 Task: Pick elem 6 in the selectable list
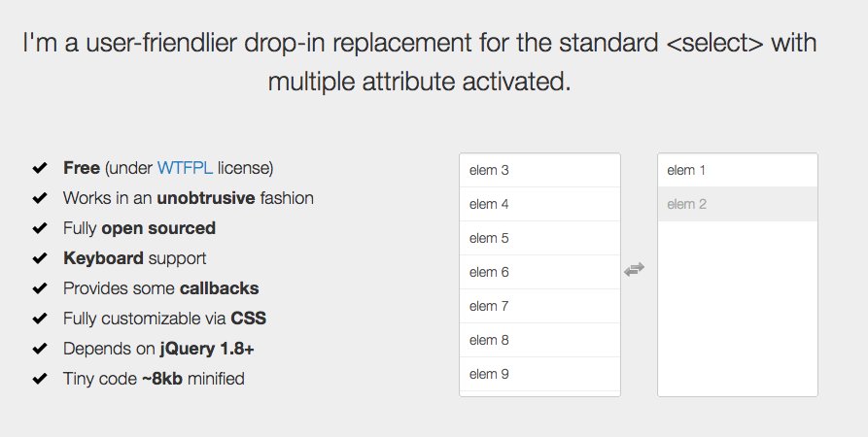pos(539,272)
